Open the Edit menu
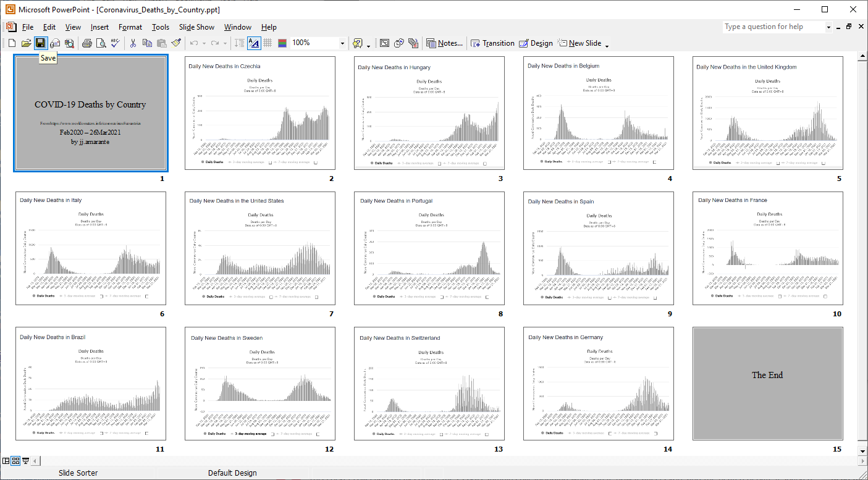 click(49, 27)
